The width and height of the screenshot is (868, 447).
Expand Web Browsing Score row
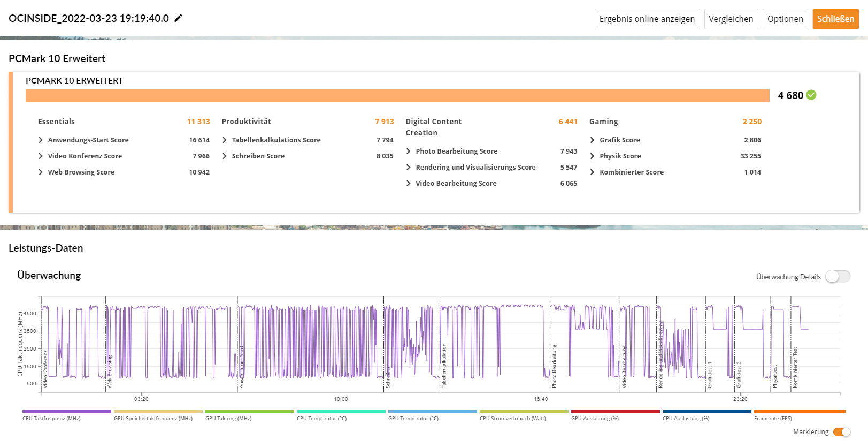(41, 172)
